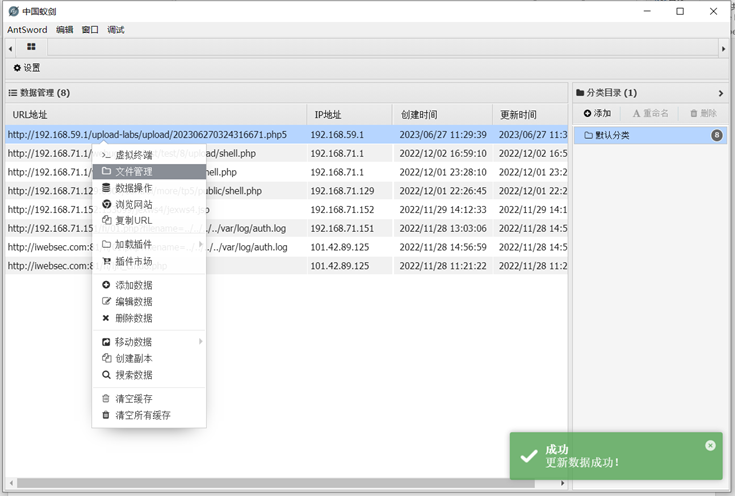Select the row with IP 192.168.71.129
This screenshot has width=735, height=496.
coord(286,191)
